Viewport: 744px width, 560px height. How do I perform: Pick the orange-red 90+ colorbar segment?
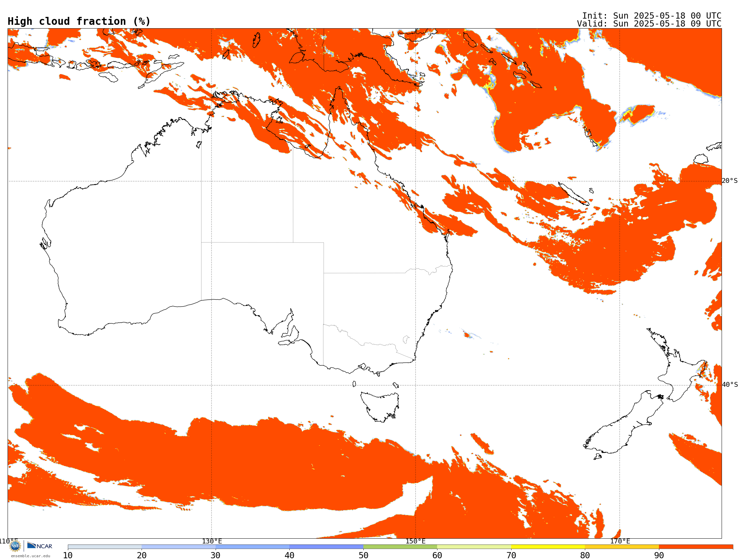[696, 547]
